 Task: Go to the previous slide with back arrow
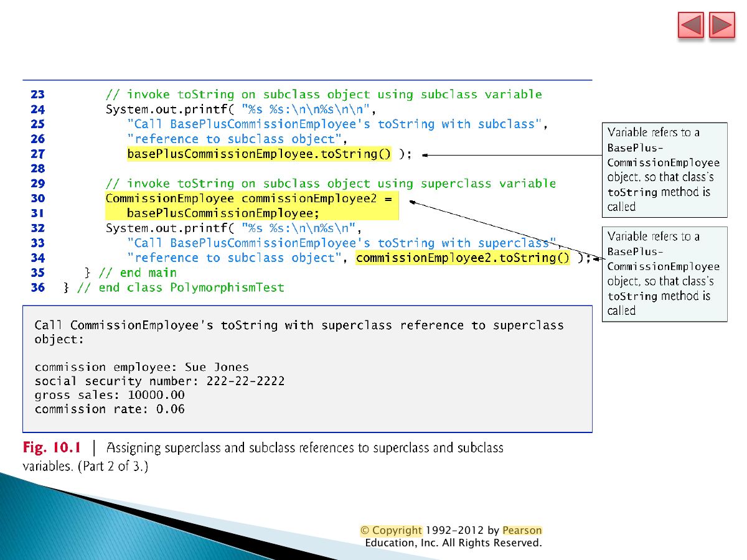pyautogui.click(x=690, y=25)
